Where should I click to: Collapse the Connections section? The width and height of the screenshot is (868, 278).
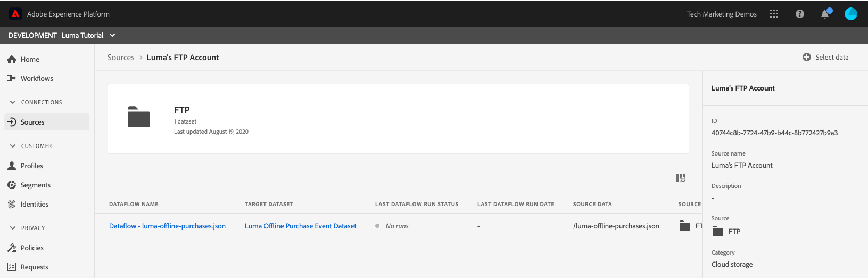coord(13,102)
